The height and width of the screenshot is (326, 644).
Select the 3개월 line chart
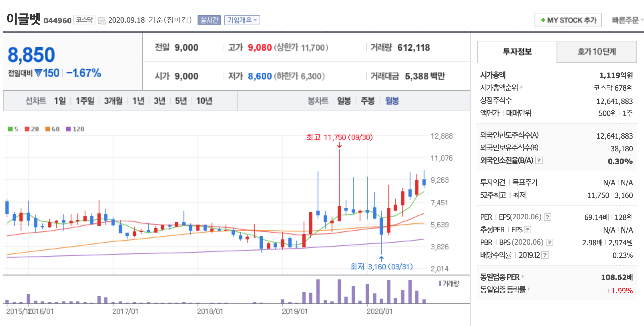113,101
